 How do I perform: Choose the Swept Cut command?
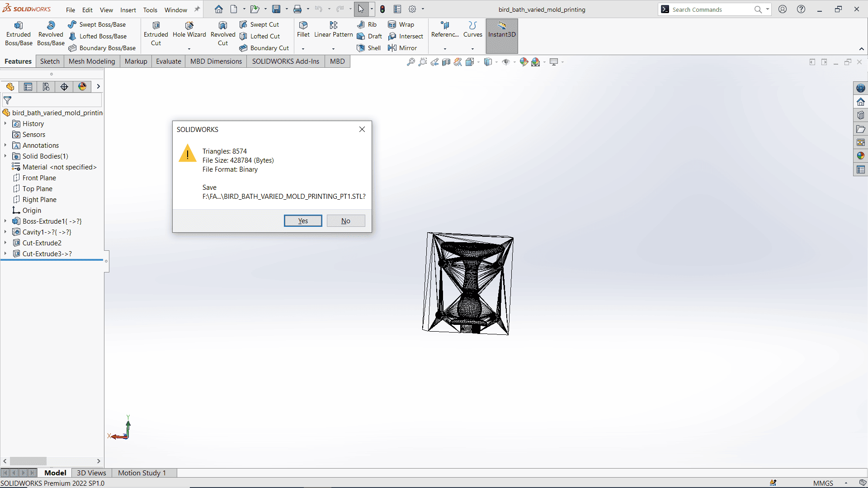point(259,24)
